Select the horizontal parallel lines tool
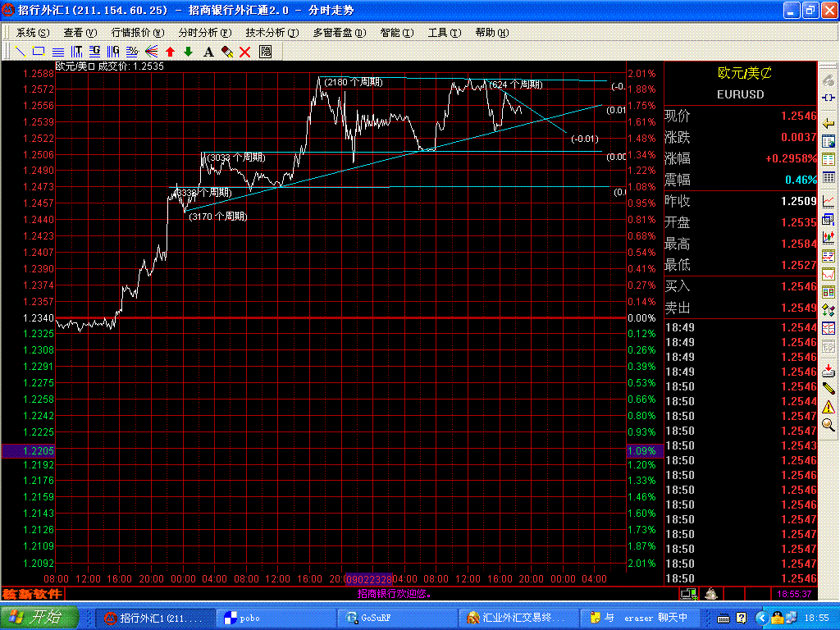This screenshot has width=840, height=630. click(58, 52)
